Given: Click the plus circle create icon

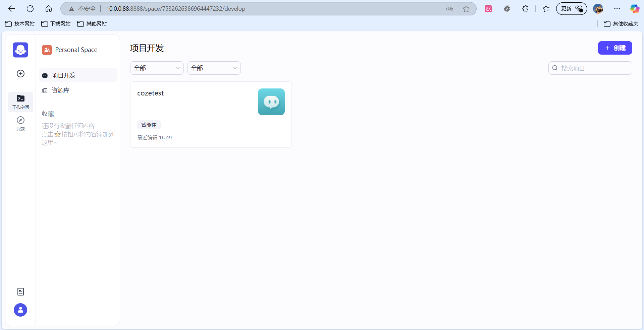Looking at the screenshot, I should [20, 74].
